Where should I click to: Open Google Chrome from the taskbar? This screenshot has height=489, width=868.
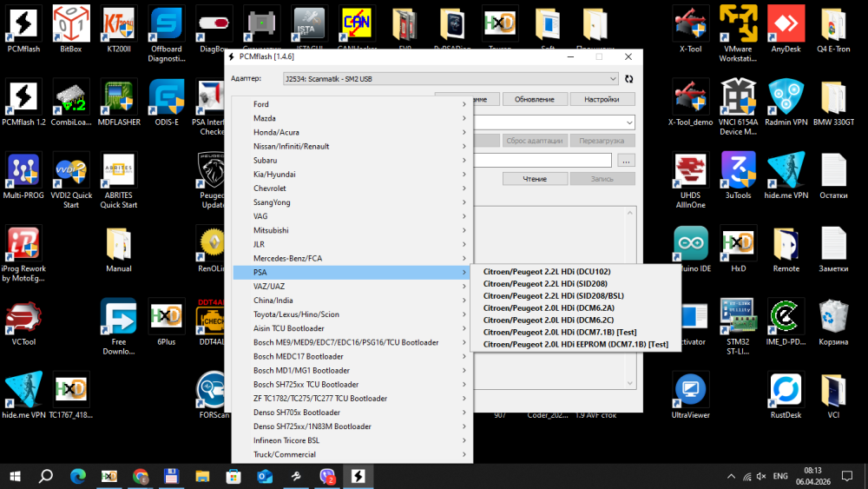[141, 476]
